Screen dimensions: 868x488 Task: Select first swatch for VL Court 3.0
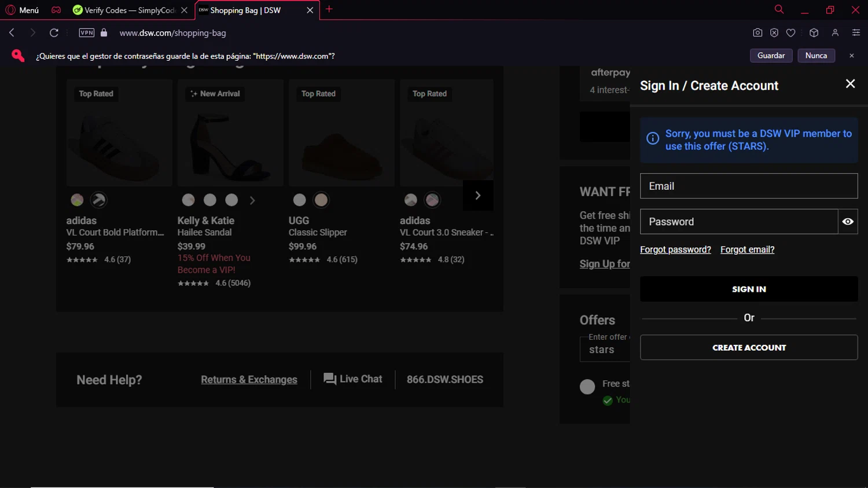click(x=411, y=200)
